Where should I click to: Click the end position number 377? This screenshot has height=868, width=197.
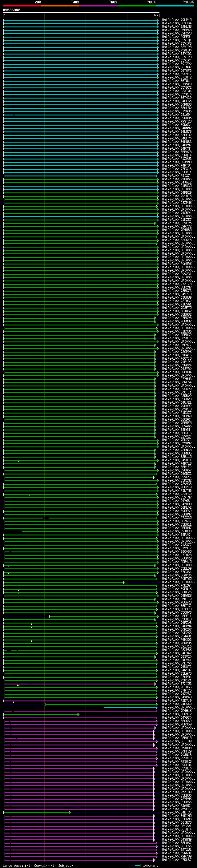point(155,15)
